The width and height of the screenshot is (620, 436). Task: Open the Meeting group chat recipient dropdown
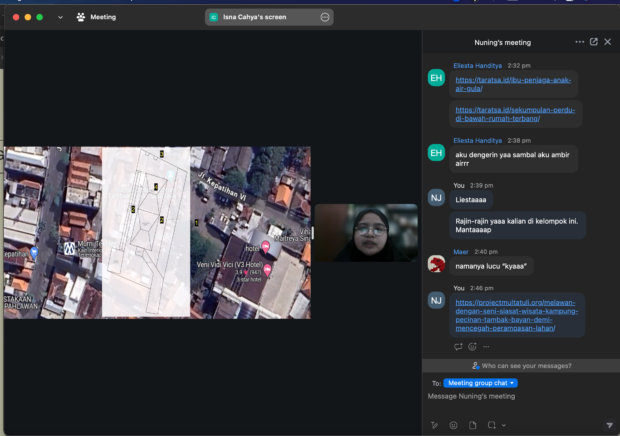(481, 383)
